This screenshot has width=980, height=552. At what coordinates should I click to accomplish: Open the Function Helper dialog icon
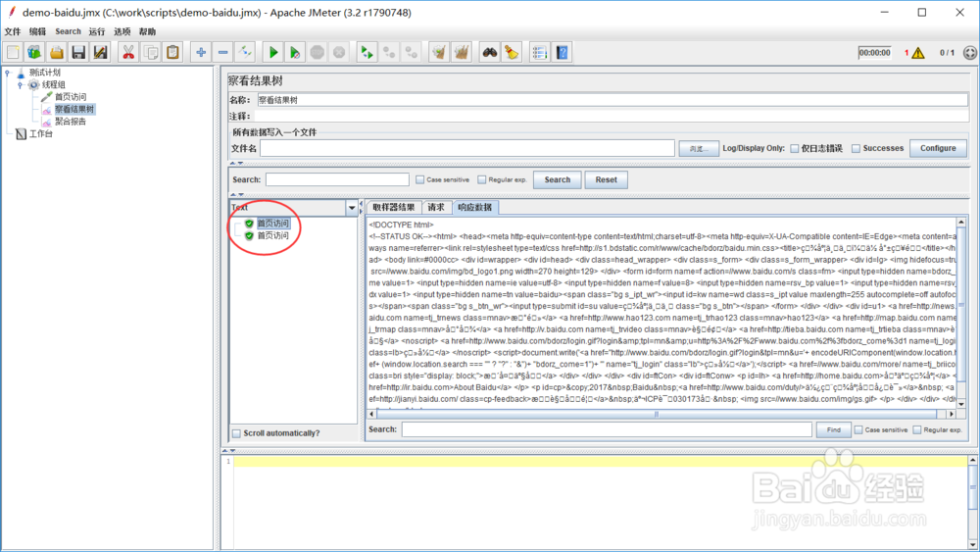539,53
